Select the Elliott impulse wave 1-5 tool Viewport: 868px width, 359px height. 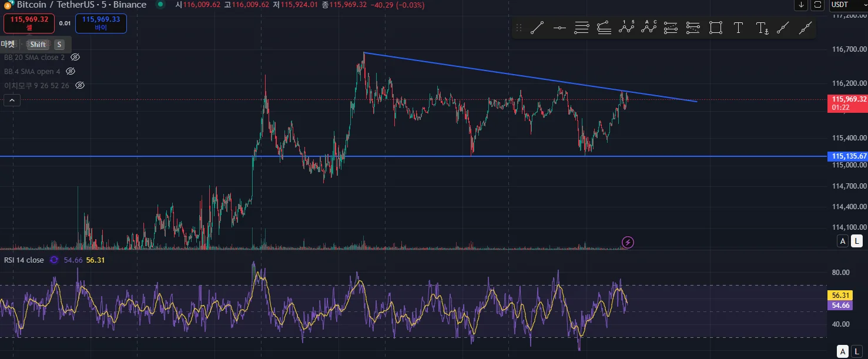pos(626,28)
